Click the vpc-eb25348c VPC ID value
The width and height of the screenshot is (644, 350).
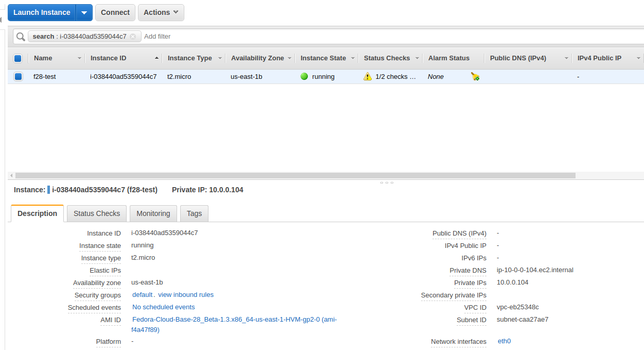coord(518,307)
